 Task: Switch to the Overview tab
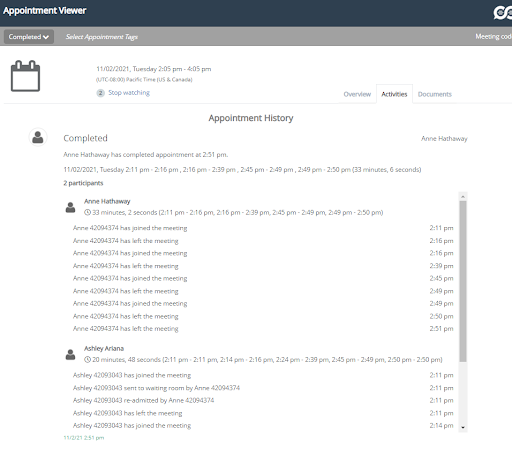click(357, 94)
